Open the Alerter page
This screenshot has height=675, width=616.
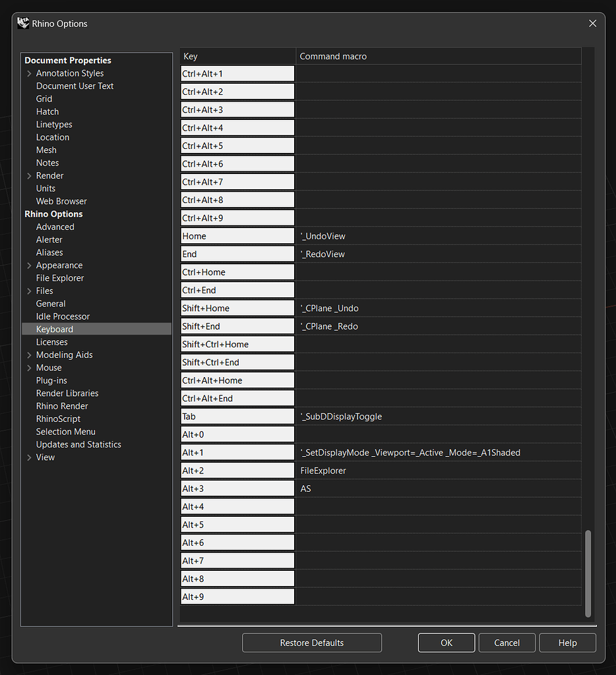pyautogui.click(x=49, y=240)
